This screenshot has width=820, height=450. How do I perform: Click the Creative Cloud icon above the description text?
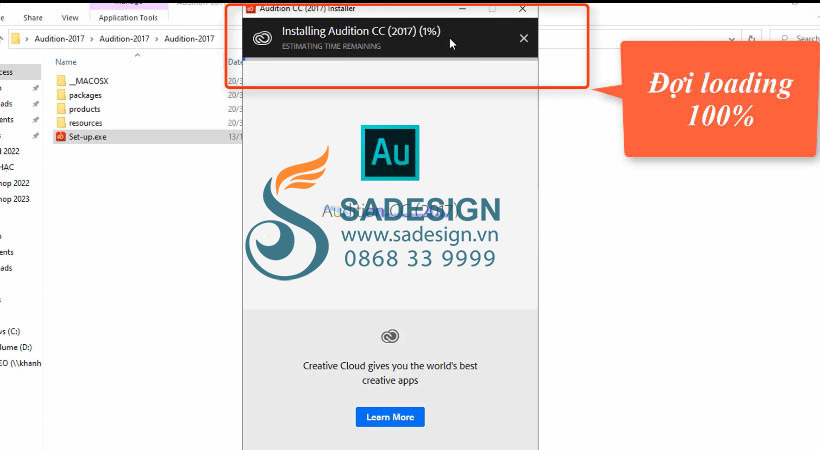tap(390, 337)
